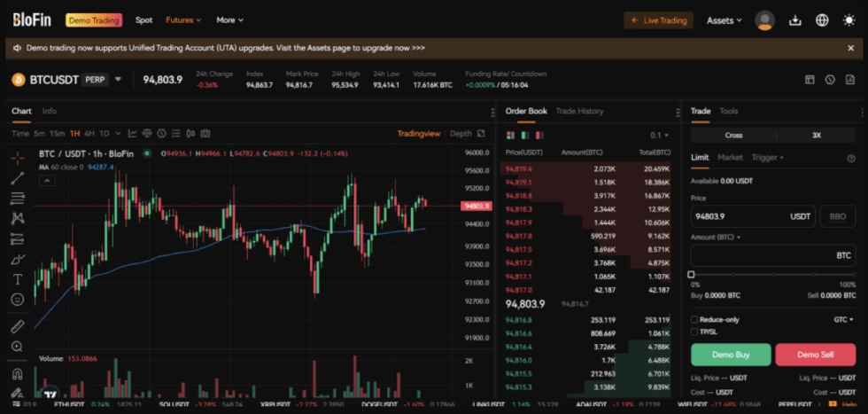Expand chart to fullscreen
868x414 pixels.
tap(481, 134)
